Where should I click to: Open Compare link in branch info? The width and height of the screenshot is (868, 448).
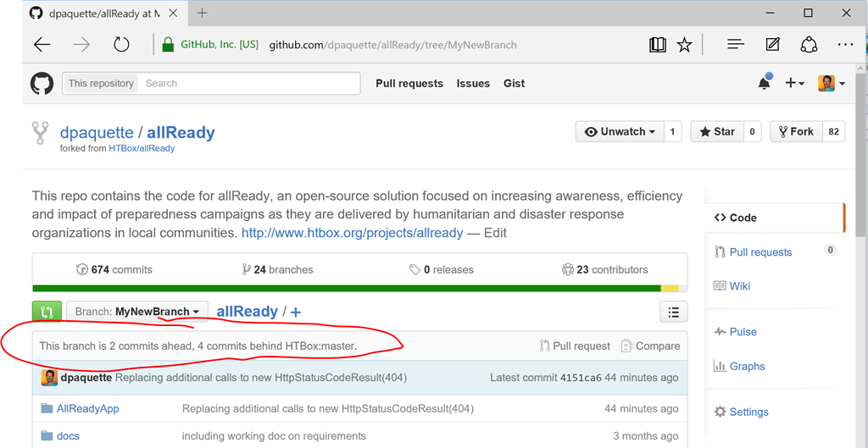click(650, 346)
